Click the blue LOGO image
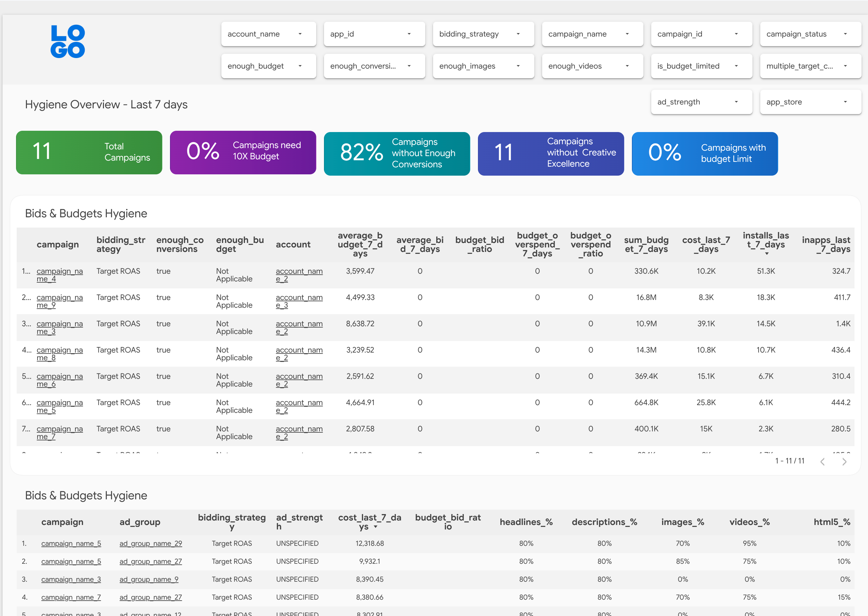The width and height of the screenshot is (868, 616). (68, 42)
